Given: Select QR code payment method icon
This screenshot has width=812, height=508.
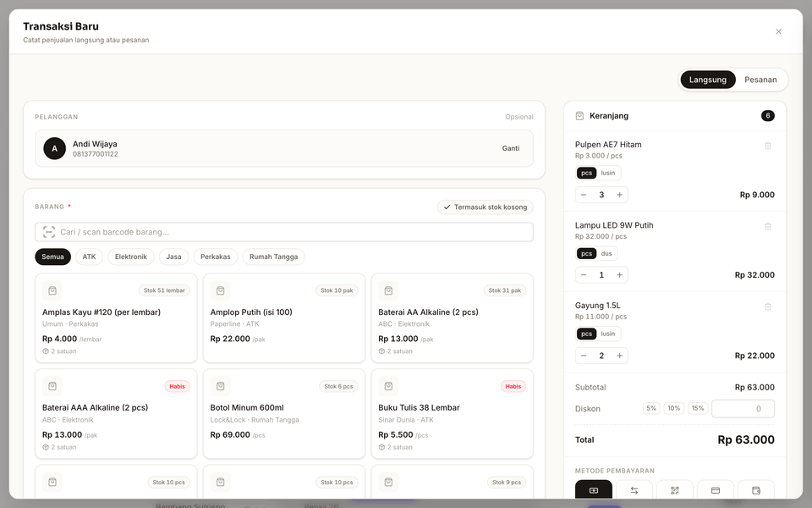Looking at the screenshot, I should coord(675,490).
